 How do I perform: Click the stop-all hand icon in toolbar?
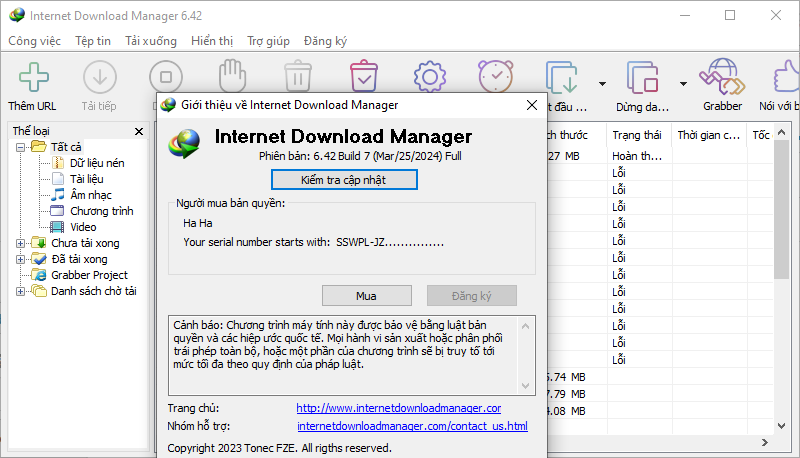tap(232, 75)
